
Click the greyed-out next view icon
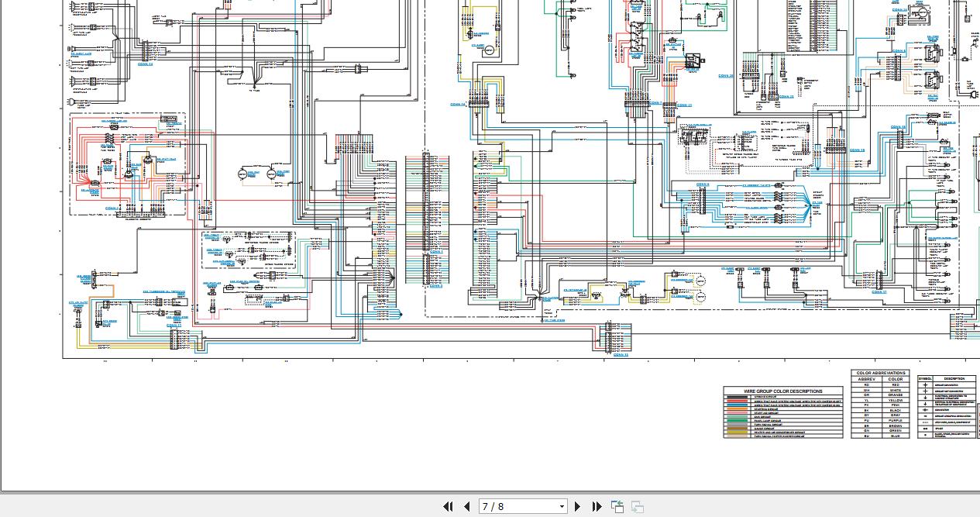[x=638, y=507]
